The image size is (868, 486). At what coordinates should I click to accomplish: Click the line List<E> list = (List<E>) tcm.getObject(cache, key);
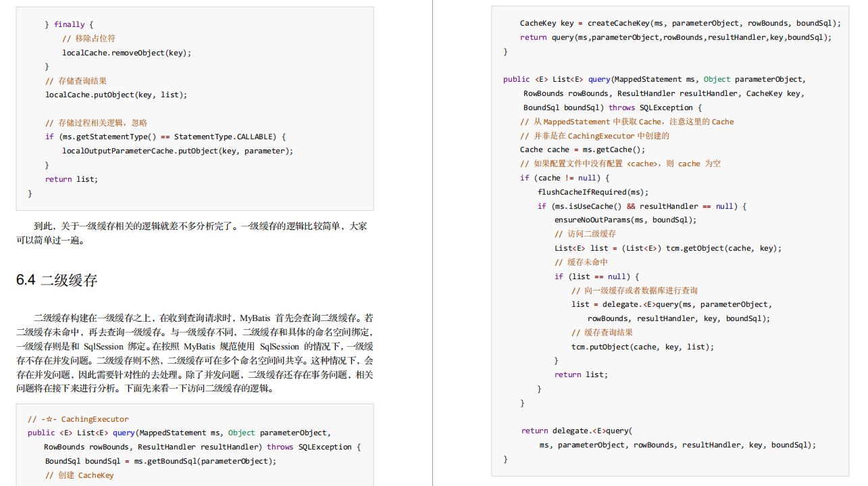point(668,248)
